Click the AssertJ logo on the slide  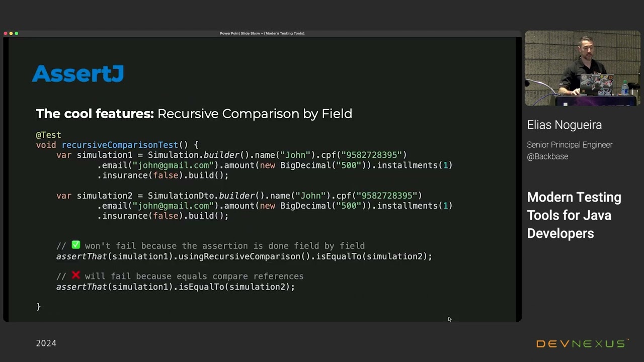click(78, 74)
